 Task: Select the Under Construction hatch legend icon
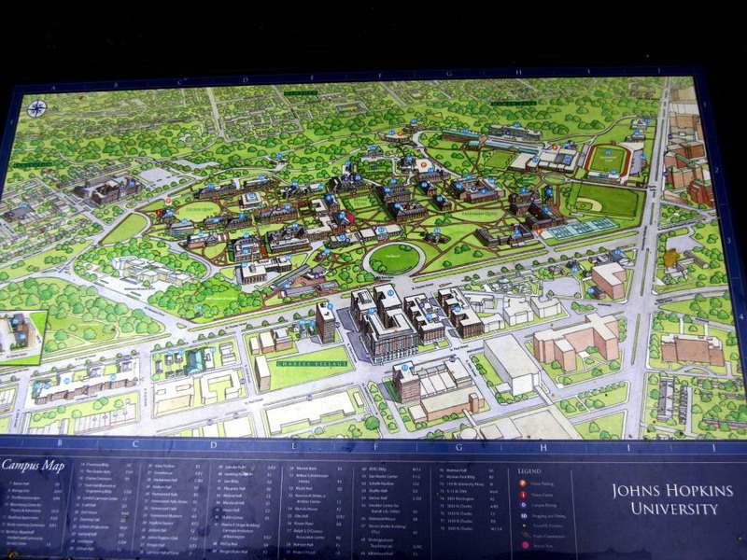pyautogui.click(x=526, y=535)
